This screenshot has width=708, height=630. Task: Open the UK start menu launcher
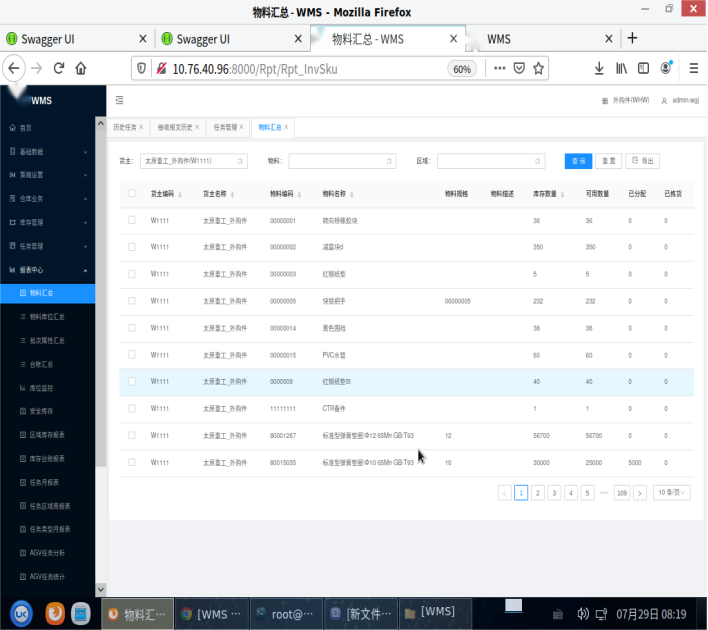click(21, 613)
